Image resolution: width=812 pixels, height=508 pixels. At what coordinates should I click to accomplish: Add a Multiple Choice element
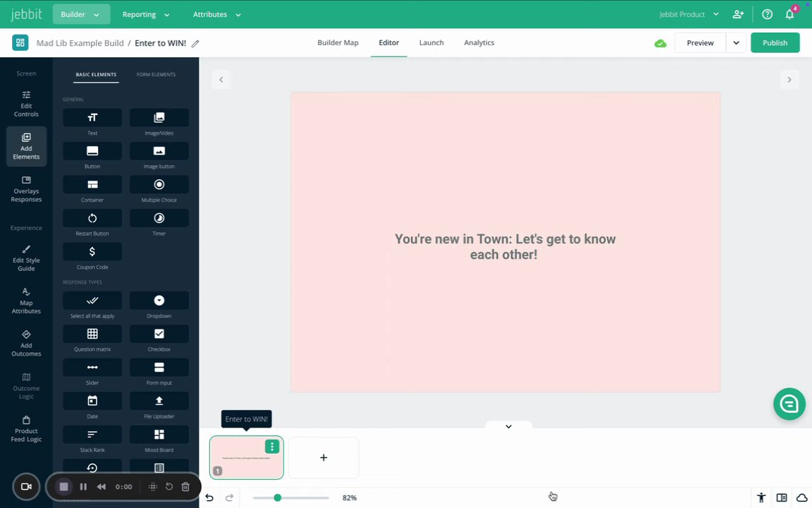point(159,185)
